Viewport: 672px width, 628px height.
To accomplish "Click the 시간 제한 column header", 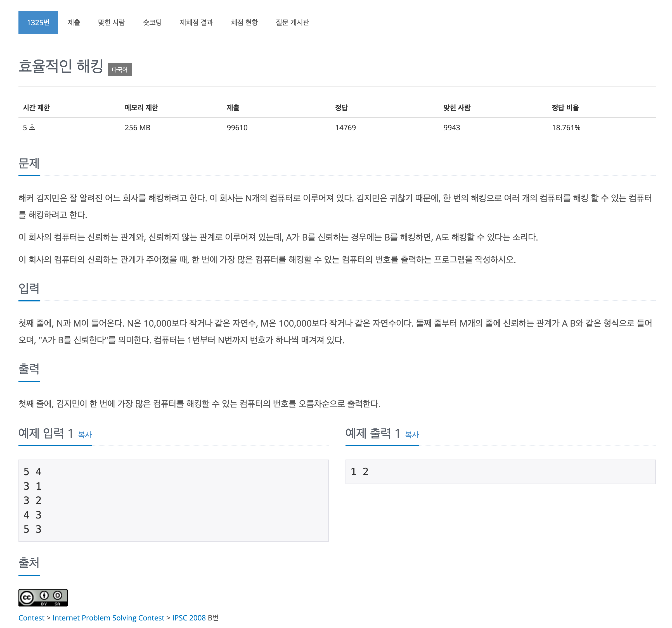I will click(x=37, y=108).
